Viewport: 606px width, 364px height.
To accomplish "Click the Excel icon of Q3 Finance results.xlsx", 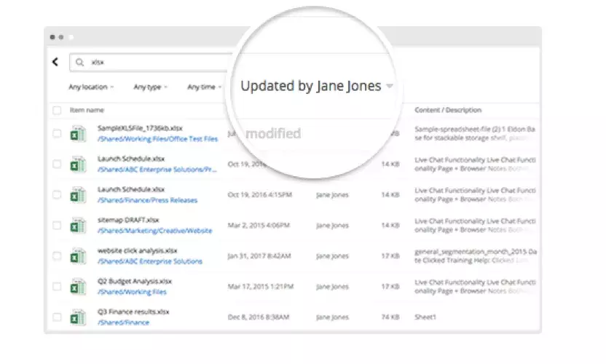I will (78, 317).
